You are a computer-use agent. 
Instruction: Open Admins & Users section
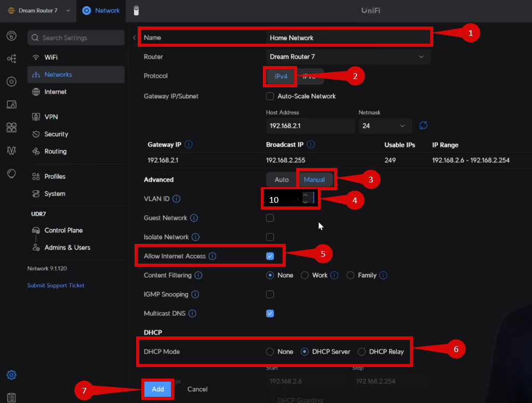[x=76, y=248]
